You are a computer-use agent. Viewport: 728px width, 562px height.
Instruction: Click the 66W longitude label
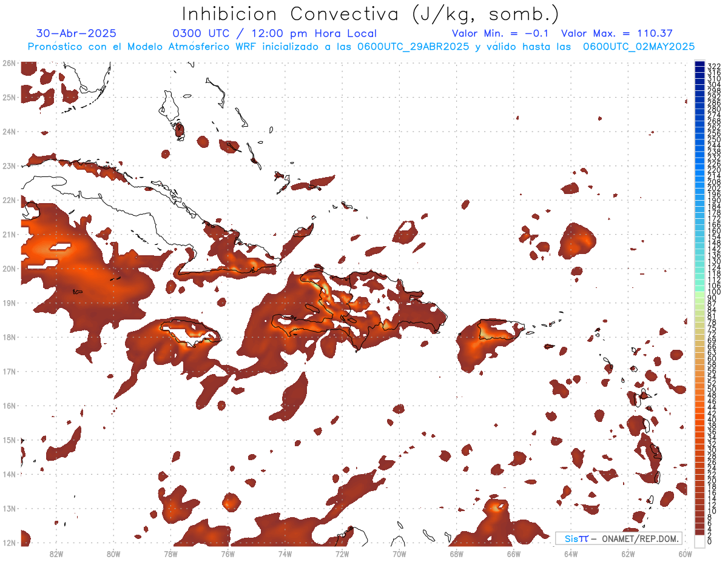click(513, 554)
